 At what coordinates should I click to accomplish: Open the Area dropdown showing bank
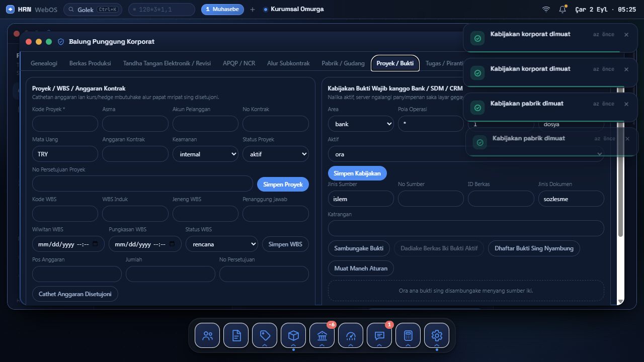click(361, 124)
